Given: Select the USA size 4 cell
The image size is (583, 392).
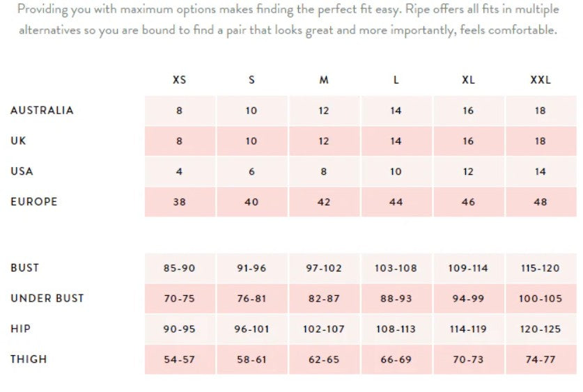Looking at the screenshot, I should 179,171.
